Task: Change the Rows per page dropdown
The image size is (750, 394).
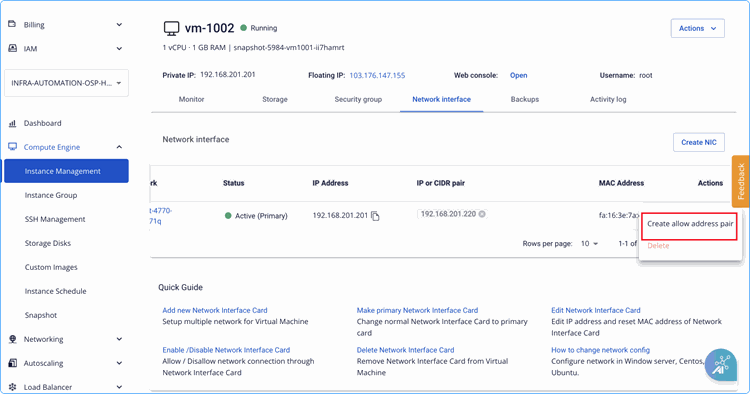Action: (x=589, y=244)
